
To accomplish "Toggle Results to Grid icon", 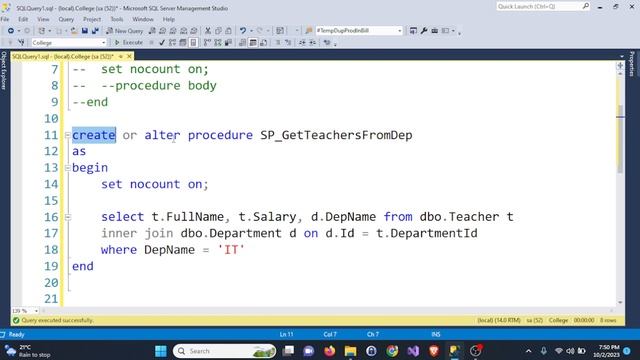I will point(253,42).
